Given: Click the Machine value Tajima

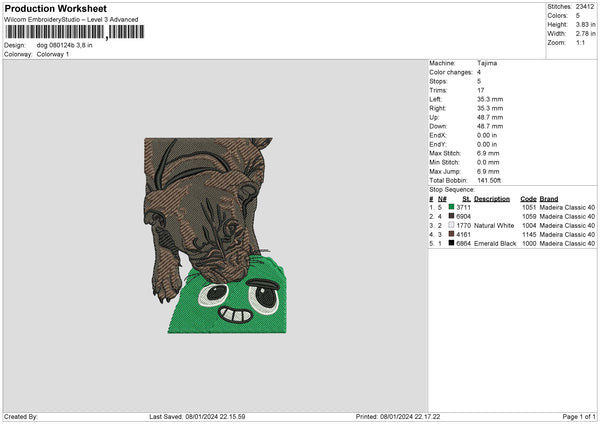Looking at the screenshot, I should tap(487, 63).
